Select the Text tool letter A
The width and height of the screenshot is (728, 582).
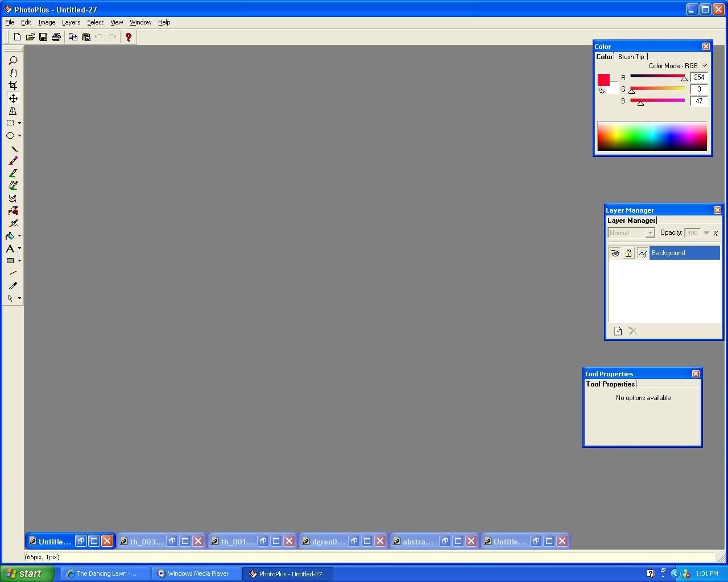click(10, 248)
